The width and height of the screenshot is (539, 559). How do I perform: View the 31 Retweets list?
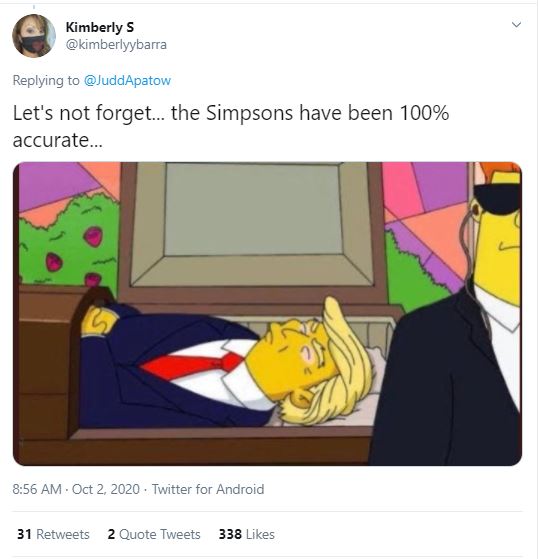coord(53,534)
